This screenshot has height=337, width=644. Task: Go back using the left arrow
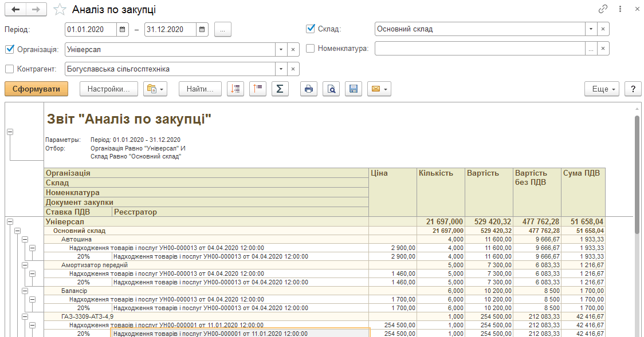[x=15, y=9]
